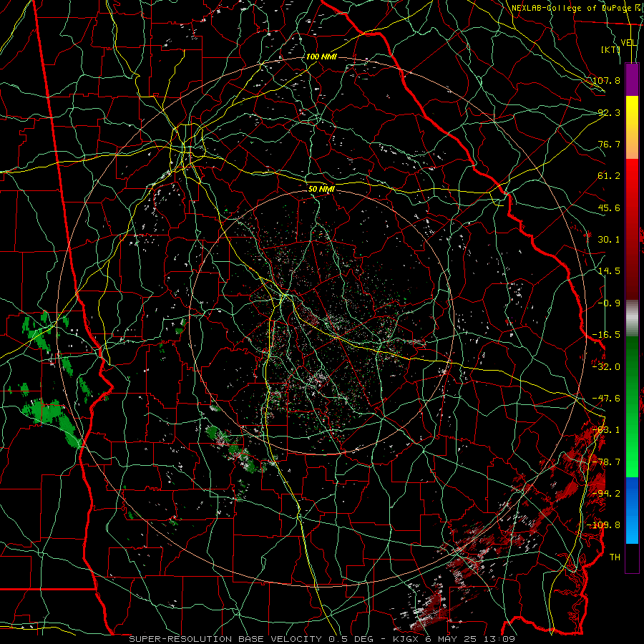Click the -0.9 value on the velocity scale
The height and width of the screenshot is (644, 644).
[609, 303]
